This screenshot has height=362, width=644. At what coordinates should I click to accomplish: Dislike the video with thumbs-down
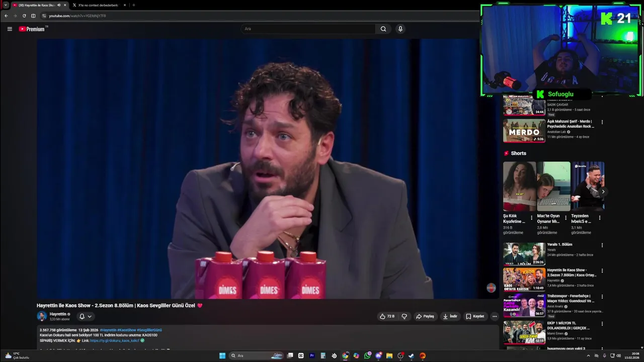point(404,316)
